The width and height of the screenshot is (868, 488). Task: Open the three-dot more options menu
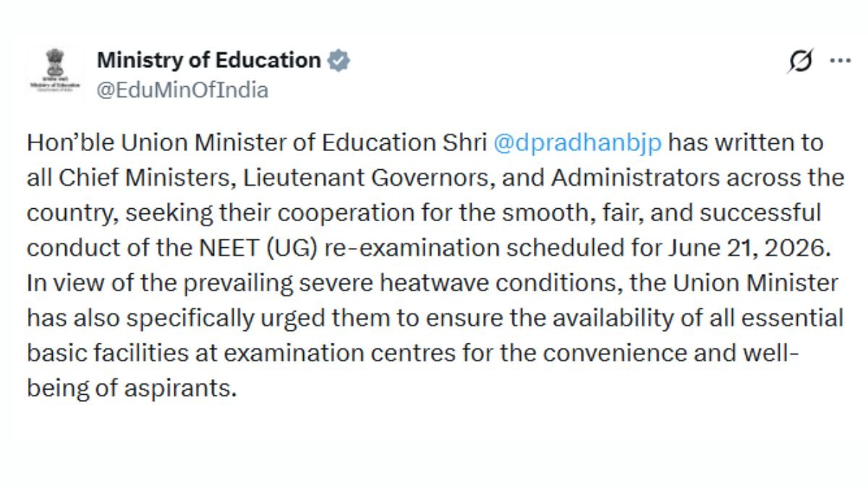[x=840, y=61]
